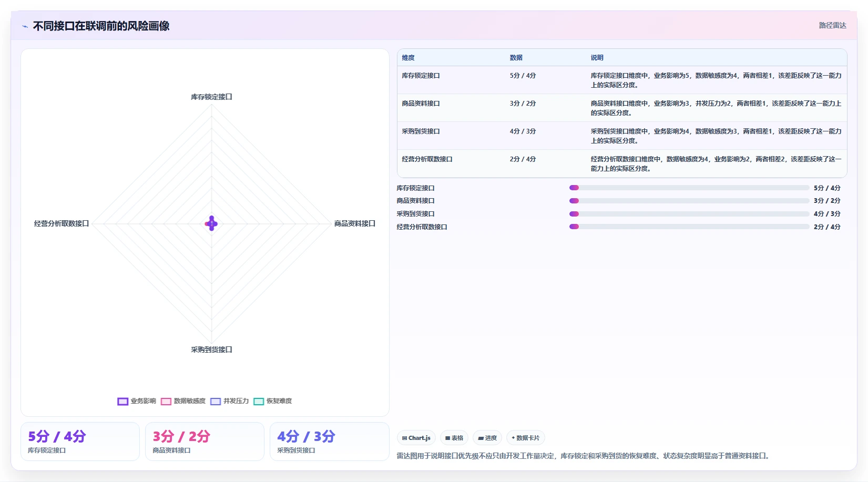Screen dimensions: 868x482
Task: Click the lavender 并发压力 legend swatch
Action: click(x=215, y=402)
